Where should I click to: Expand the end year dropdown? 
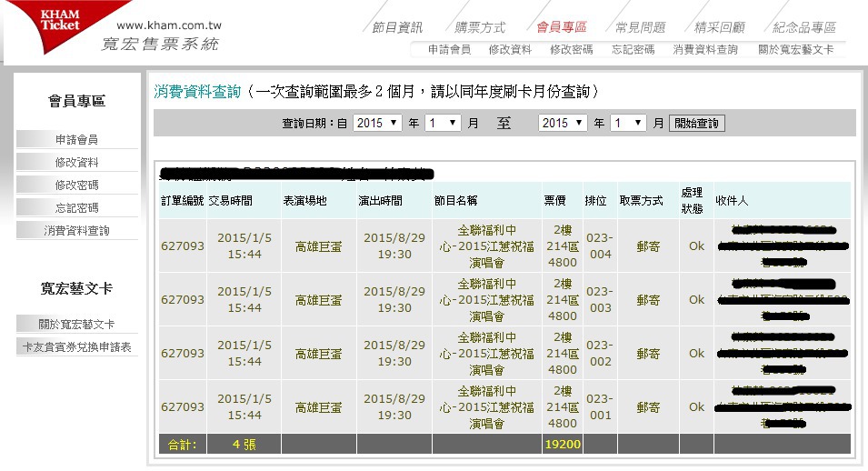[563, 123]
